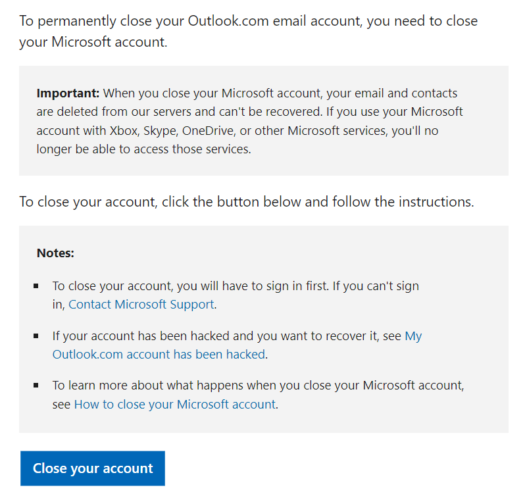Open the Contact Microsoft Support link

pos(141,304)
